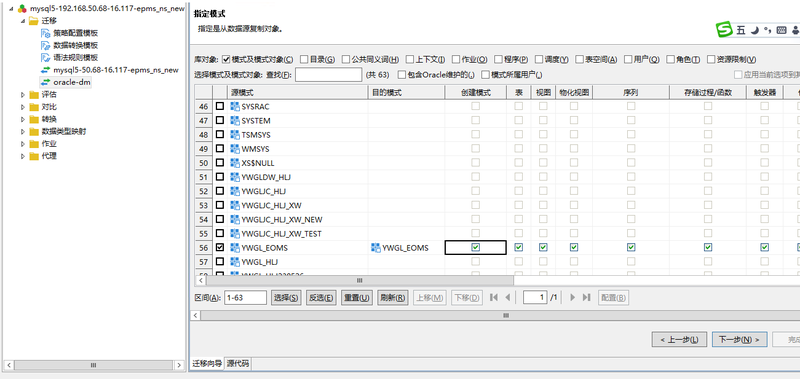Screen dimensions: 800x379
Task: Click the mysql5-192.168.50.68 project root icon
Action: point(22,9)
